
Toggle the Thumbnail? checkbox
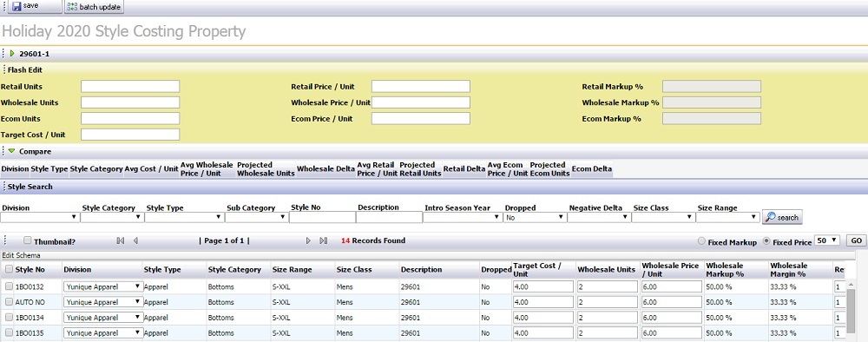27,240
